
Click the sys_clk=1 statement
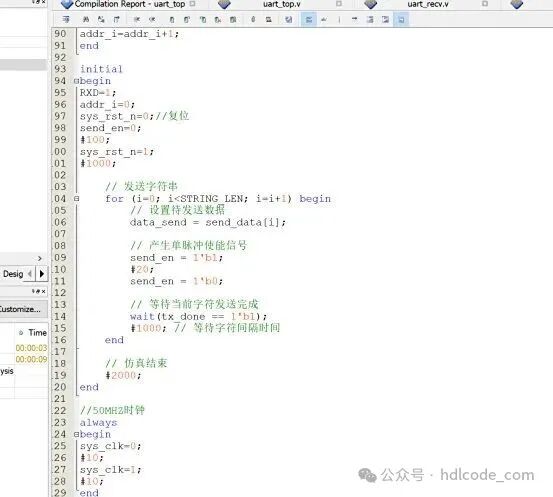[110, 470]
